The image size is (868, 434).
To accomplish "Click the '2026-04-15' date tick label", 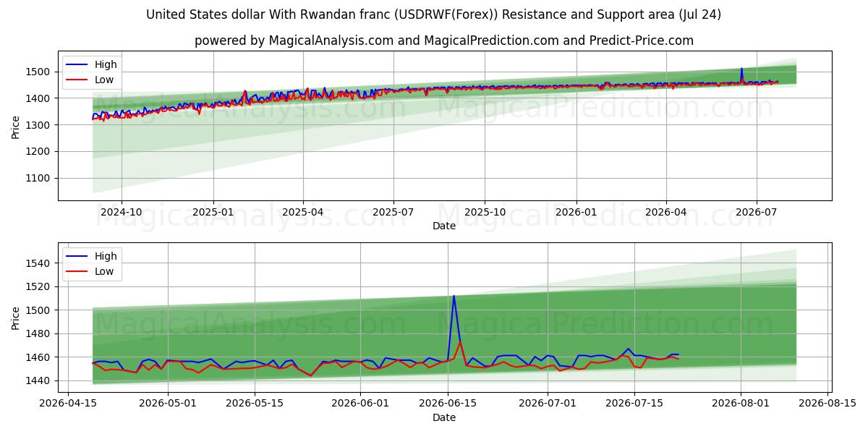I will tap(69, 404).
